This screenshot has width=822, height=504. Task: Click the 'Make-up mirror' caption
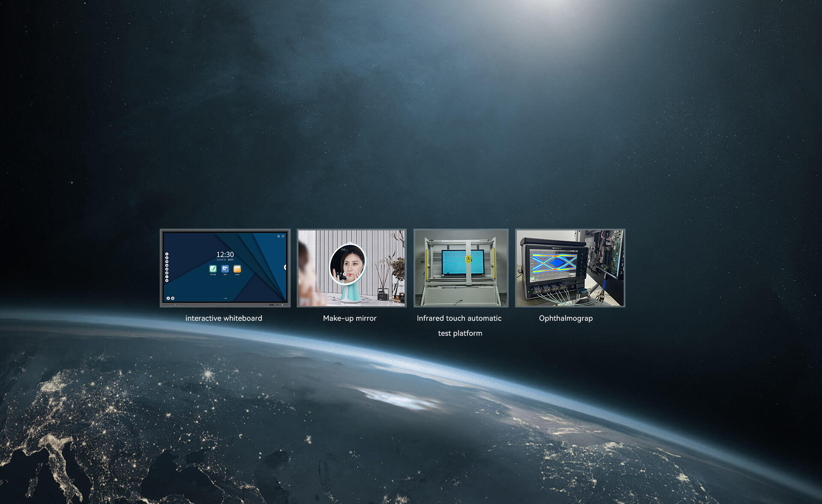click(349, 318)
